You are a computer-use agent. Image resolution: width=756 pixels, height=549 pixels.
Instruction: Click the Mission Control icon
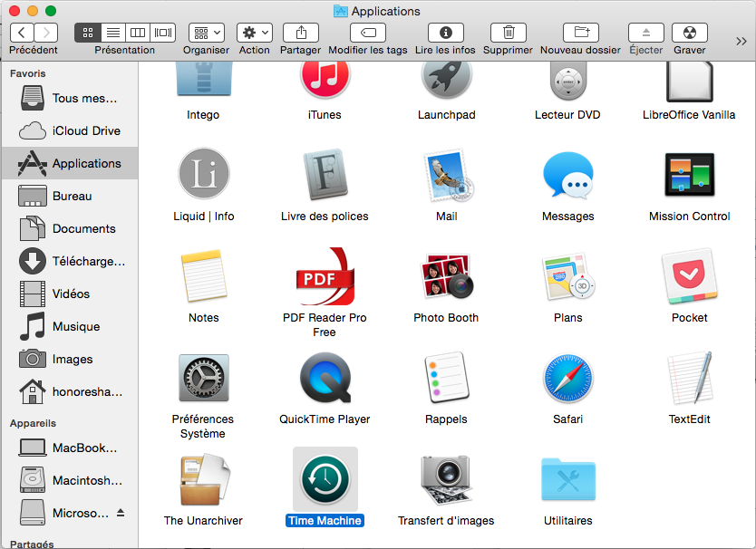[x=690, y=175]
